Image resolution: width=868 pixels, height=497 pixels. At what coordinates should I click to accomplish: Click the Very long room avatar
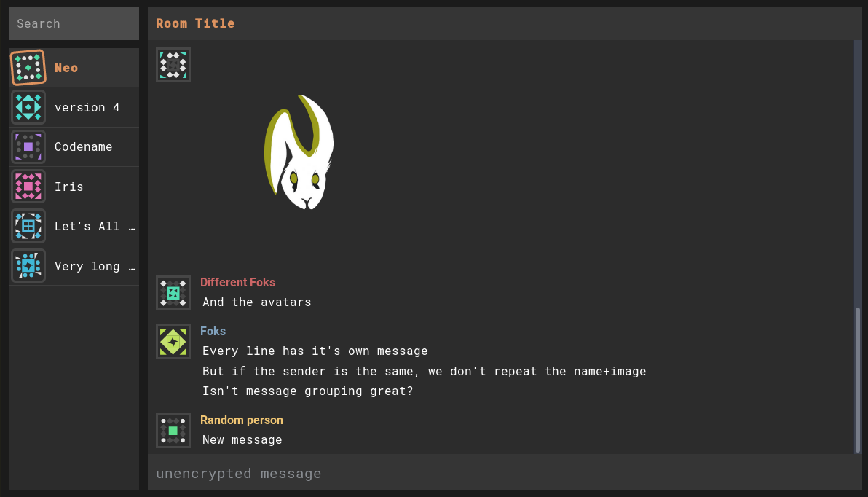28,265
